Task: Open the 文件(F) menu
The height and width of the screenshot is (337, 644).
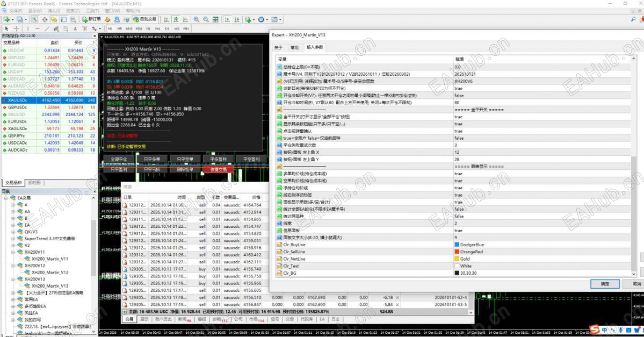Action: pyautogui.click(x=16, y=11)
